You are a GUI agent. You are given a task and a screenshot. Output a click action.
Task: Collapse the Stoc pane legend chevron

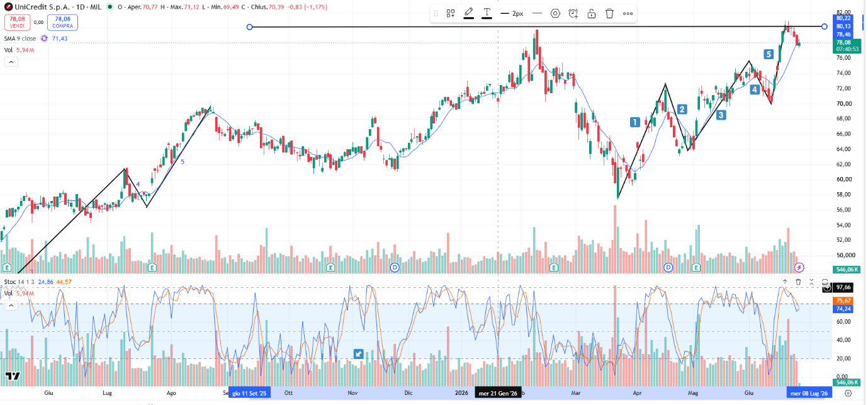point(11,305)
